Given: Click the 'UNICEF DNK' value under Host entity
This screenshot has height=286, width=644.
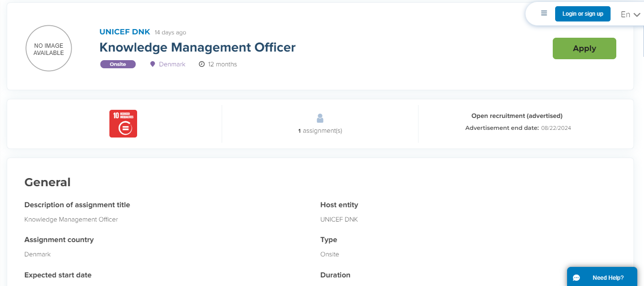Looking at the screenshot, I should (x=339, y=220).
